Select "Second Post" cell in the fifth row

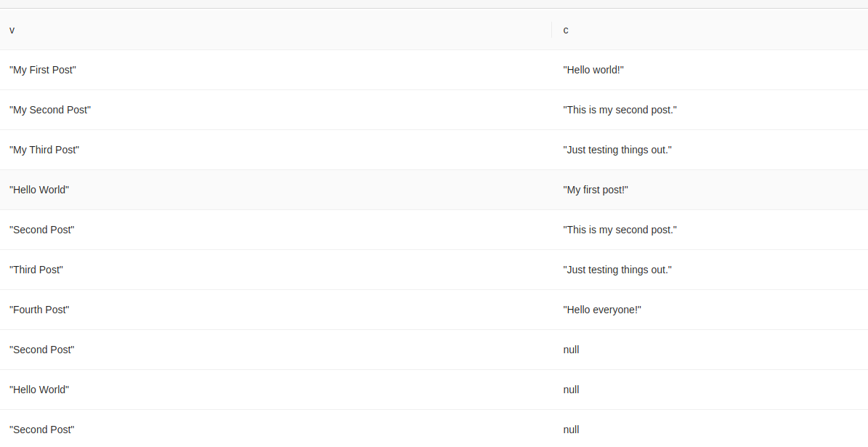pos(42,230)
